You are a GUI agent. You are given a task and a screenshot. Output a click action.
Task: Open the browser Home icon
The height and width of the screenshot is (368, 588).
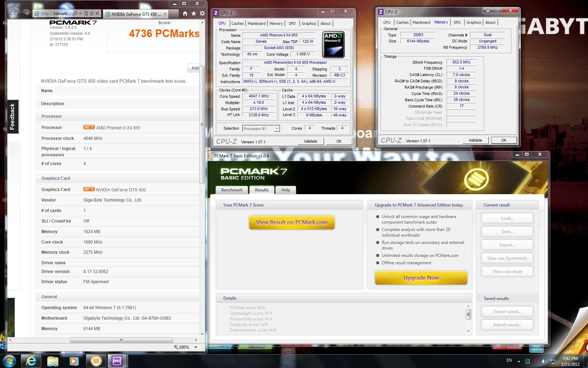click(185, 14)
